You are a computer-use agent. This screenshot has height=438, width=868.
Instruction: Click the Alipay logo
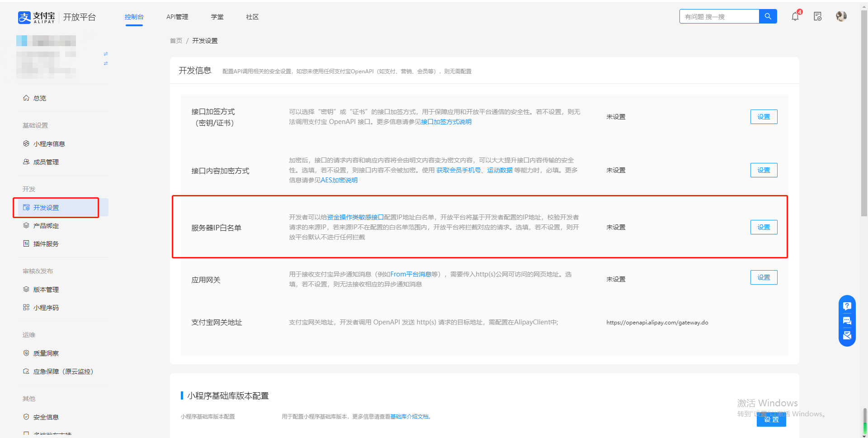point(36,17)
